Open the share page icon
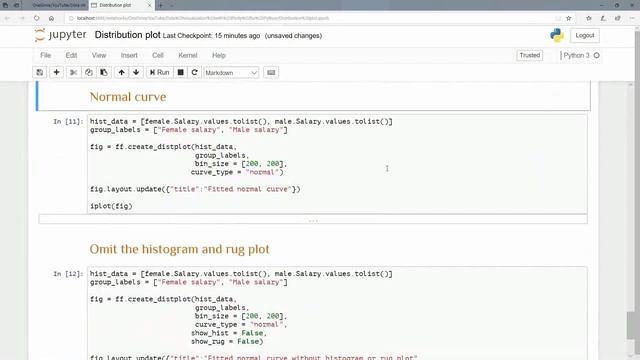 pos(618,18)
